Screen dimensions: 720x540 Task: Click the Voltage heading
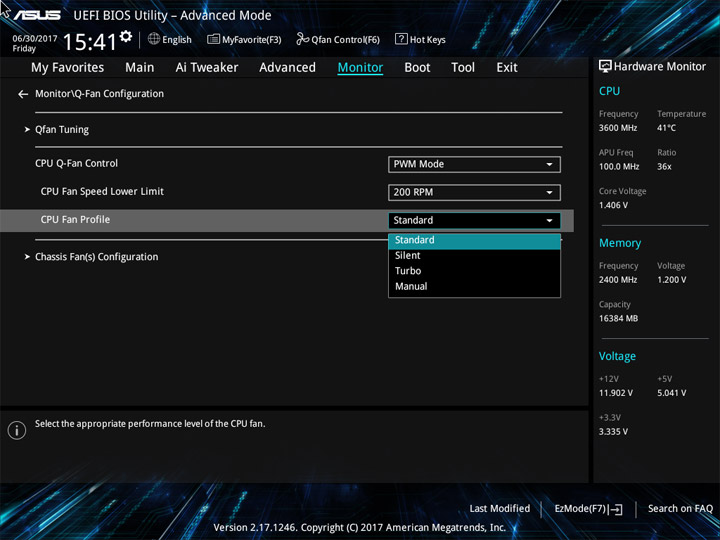(x=617, y=356)
